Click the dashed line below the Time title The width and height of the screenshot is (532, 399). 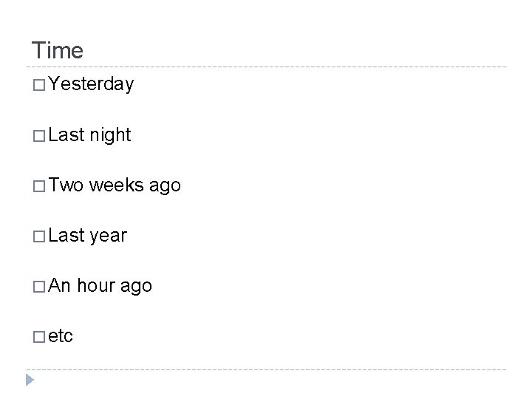coord(266,66)
